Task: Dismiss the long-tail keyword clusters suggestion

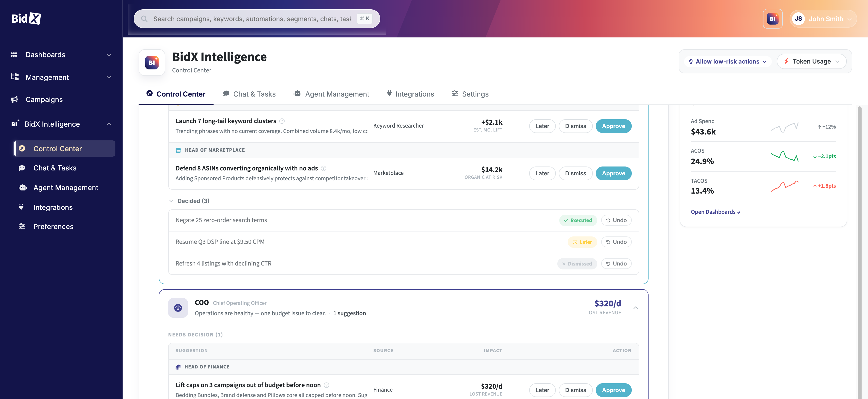Action: [x=575, y=126]
